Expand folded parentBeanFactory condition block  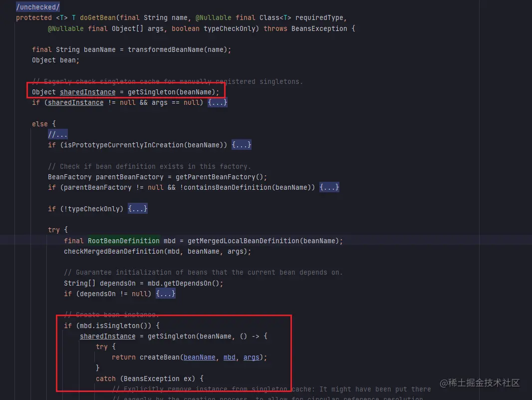click(329, 187)
